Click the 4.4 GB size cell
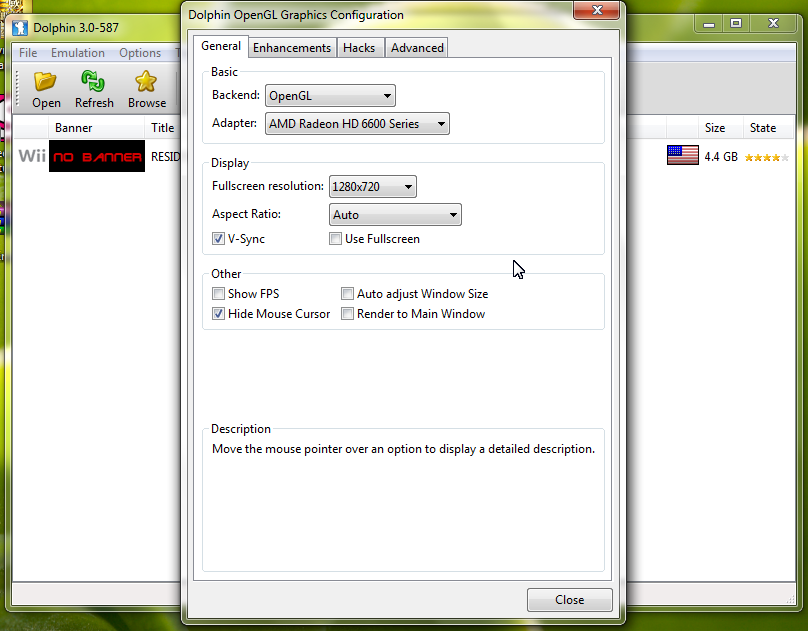Screen dimensions: 808x631 (721, 157)
